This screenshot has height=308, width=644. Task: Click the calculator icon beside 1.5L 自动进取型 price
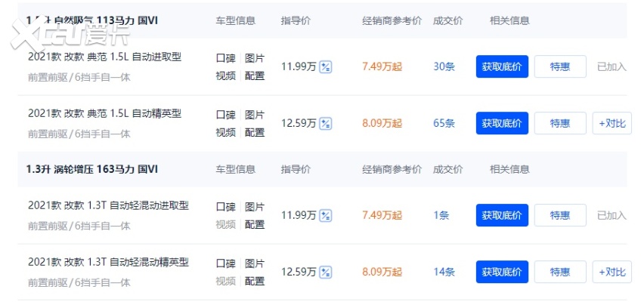click(x=326, y=67)
